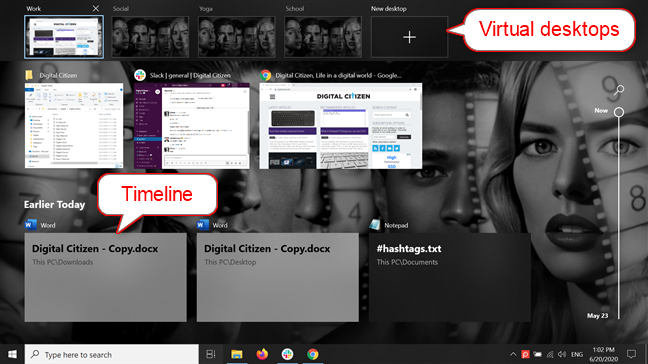Select the Digital Citizen File Explorer window
Viewport: 648px width, 364px height.
point(74,126)
